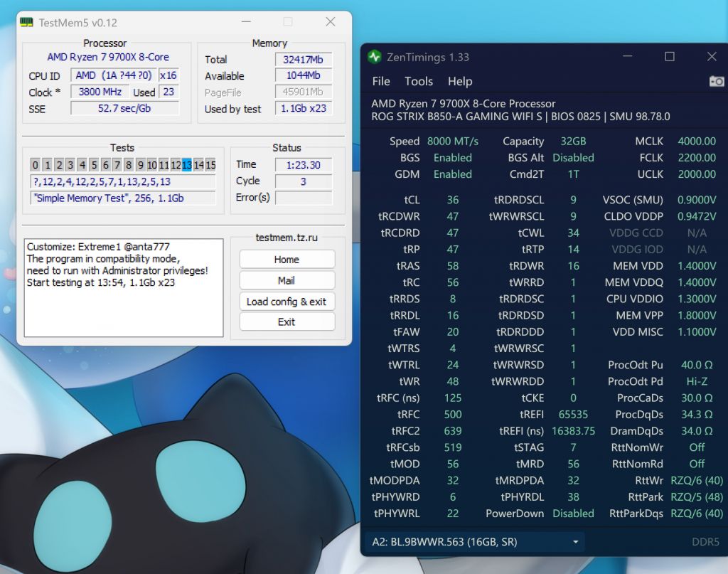Click the Mail button in TestMem5

(x=287, y=280)
